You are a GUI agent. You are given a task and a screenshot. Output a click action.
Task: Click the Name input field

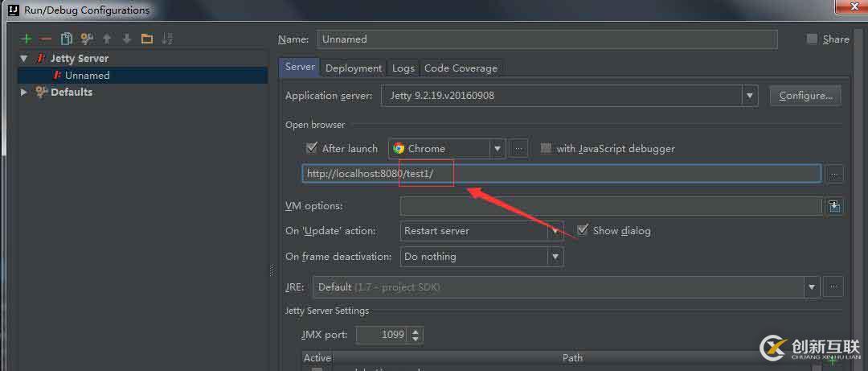coord(547,39)
